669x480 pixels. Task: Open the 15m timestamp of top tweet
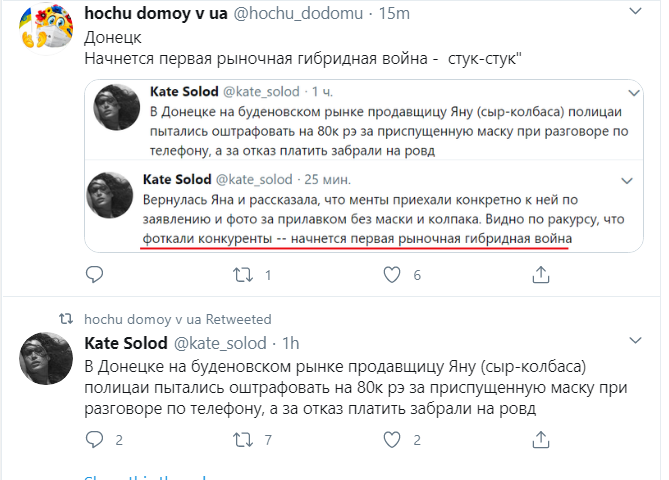[x=393, y=13]
